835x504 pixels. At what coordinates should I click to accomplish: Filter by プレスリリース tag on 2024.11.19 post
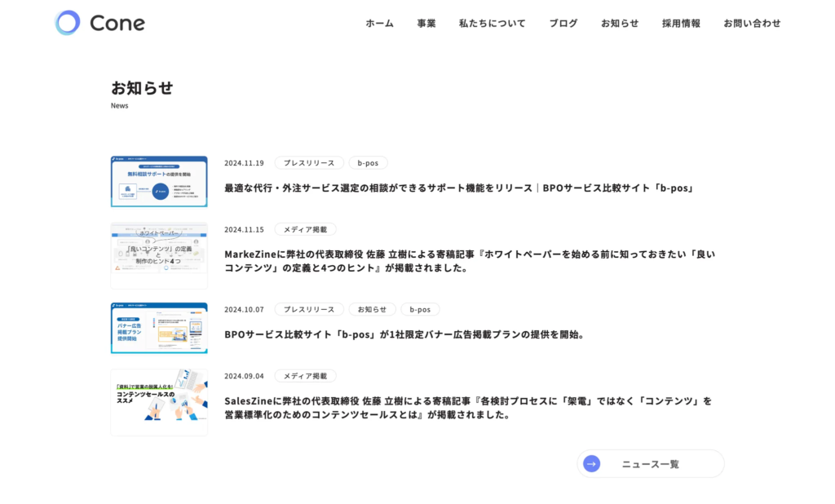[309, 162]
